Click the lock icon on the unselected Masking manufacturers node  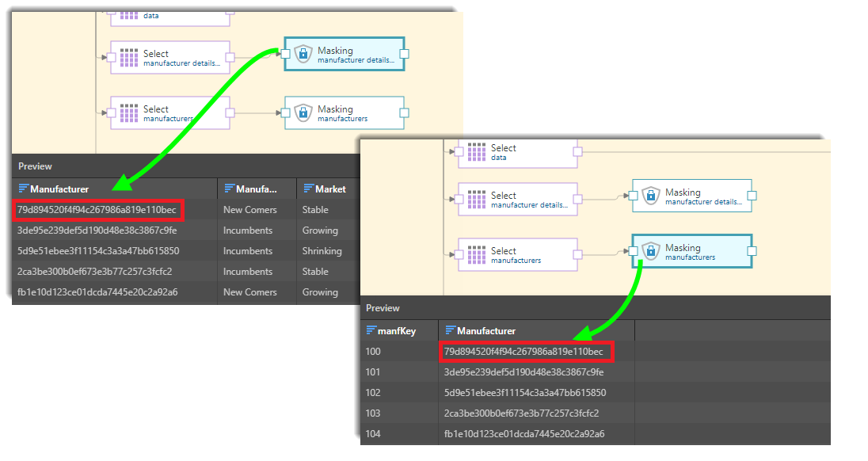[x=302, y=113]
